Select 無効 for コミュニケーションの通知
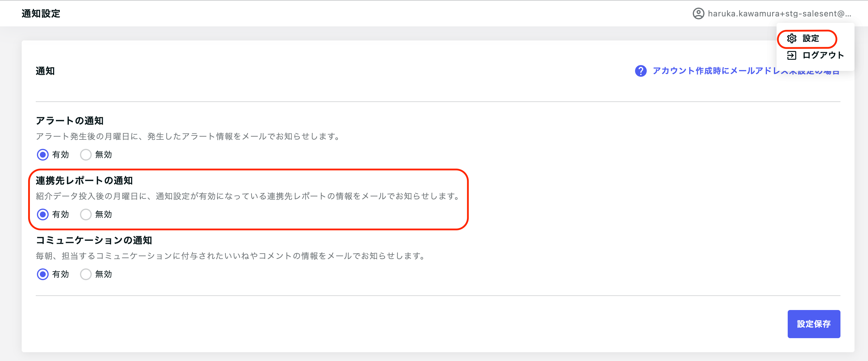 [86, 274]
